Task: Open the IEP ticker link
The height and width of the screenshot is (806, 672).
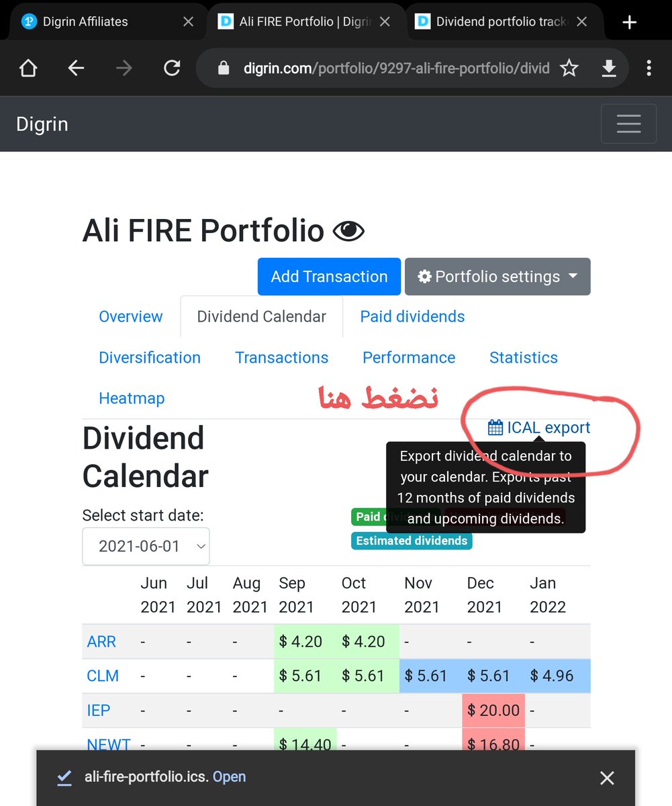Action: coord(99,710)
